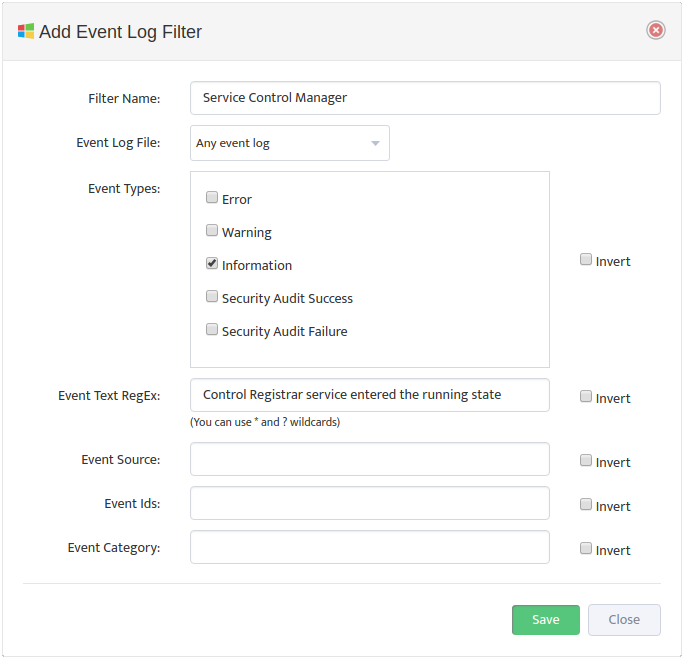This screenshot has width=685, height=660.
Task: Tick Security Audit Success checkbox
Action: (x=212, y=296)
